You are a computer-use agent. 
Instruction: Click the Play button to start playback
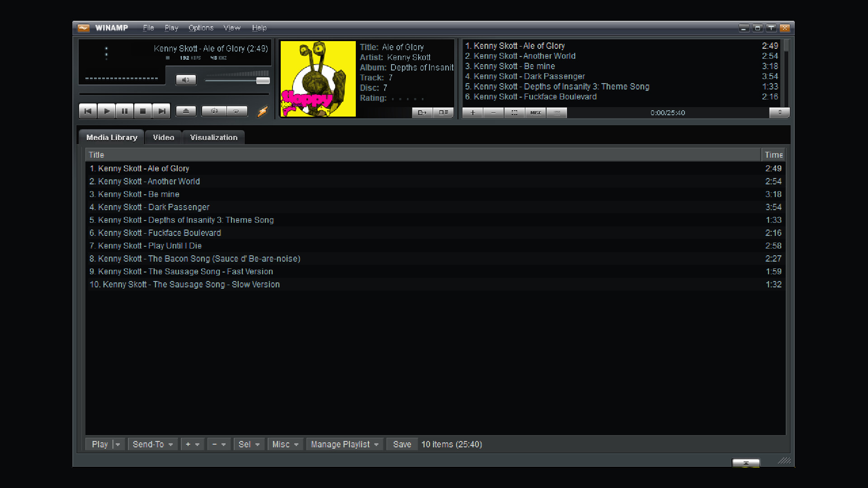pyautogui.click(x=106, y=111)
